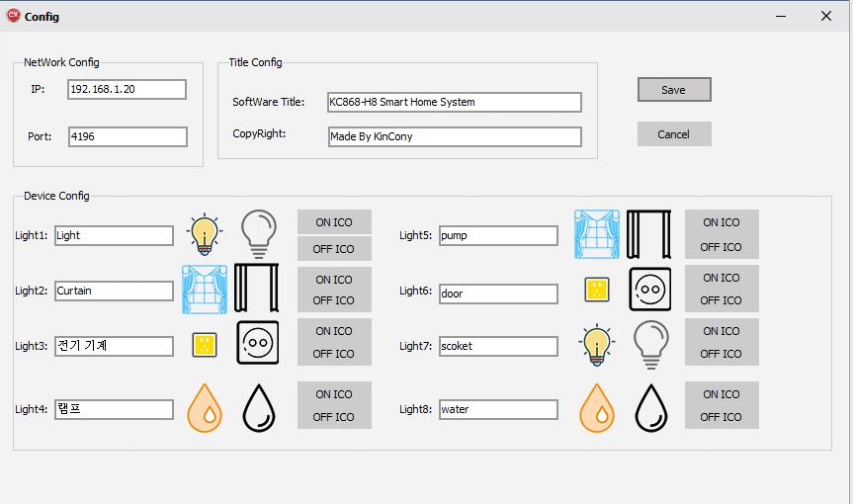Click the Light6 name field containing door
This screenshot has width=853, height=504.
pyautogui.click(x=498, y=294)
